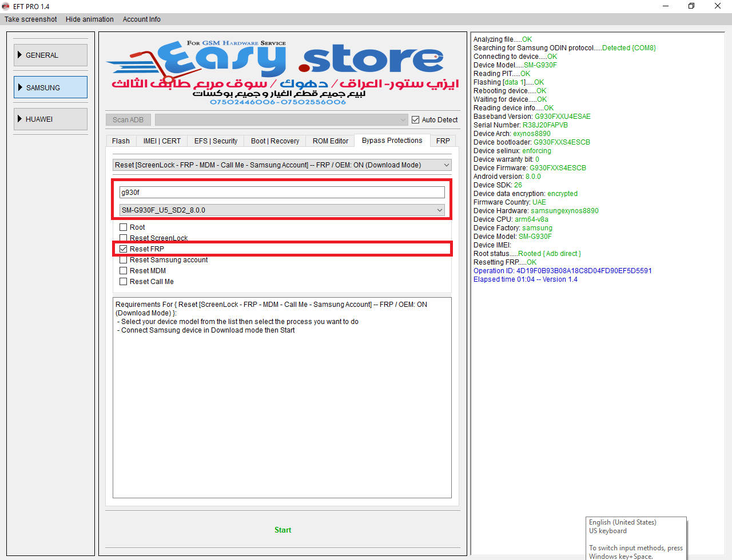This screenshot has height=560, width=732.
Task: Click the Device bootloader log entry
Action: pyautogui.click(x=532, y=142)
